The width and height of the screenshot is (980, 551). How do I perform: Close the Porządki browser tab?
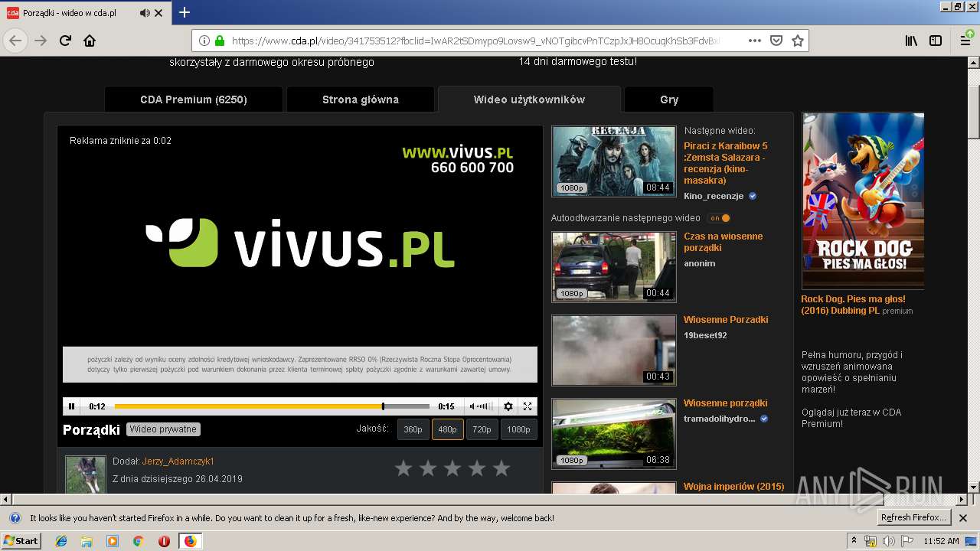point(159,13)
